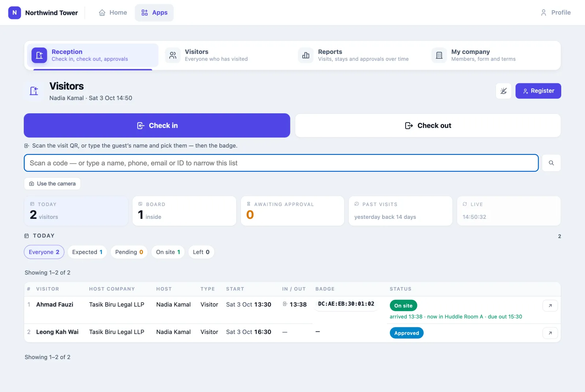585x392 pixels.
Task: Click visitor name Leong Kah Wai
Action: 57,332
